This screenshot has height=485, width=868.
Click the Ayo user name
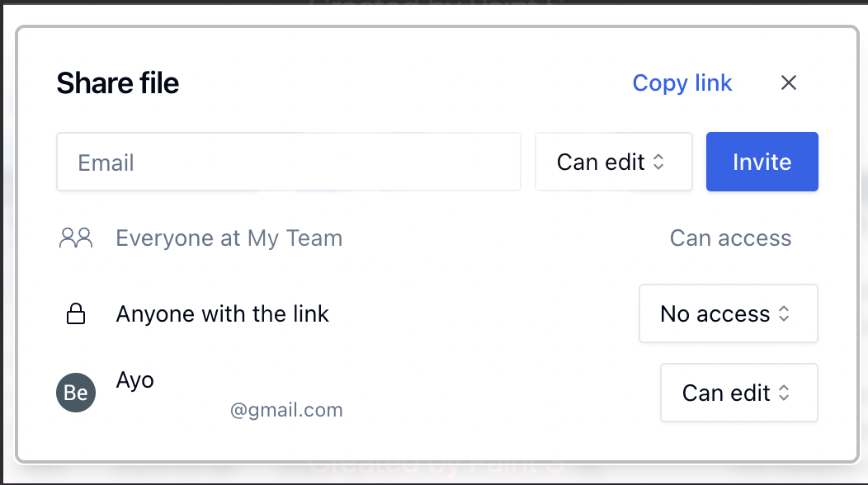tap(135, 380)
